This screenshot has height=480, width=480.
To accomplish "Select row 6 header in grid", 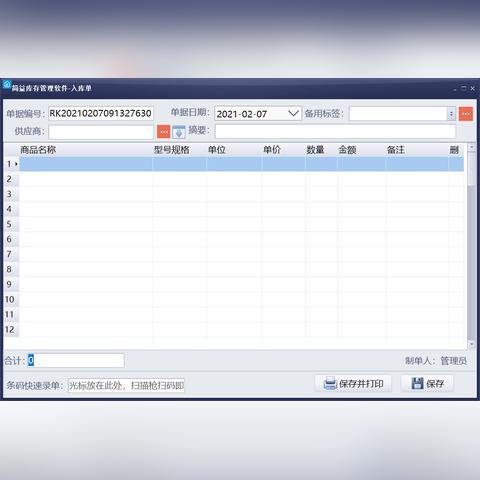I will [x=12, y=239].
